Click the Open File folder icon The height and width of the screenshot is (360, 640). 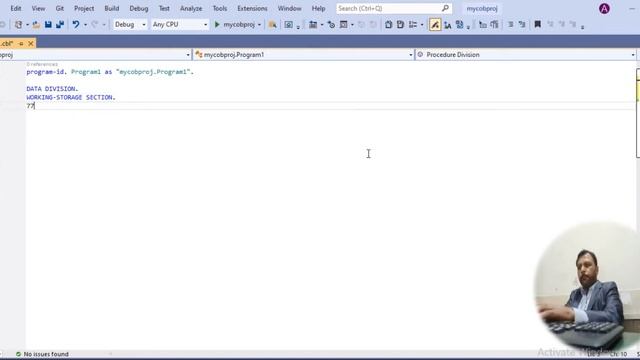coord(36,25)
